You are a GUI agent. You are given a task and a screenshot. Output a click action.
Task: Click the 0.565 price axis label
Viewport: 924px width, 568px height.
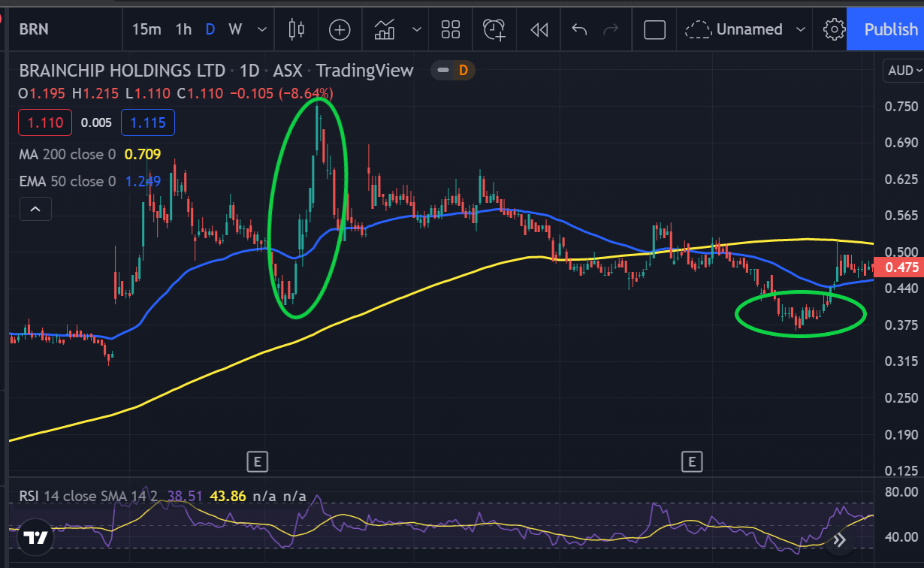point(902,216)
